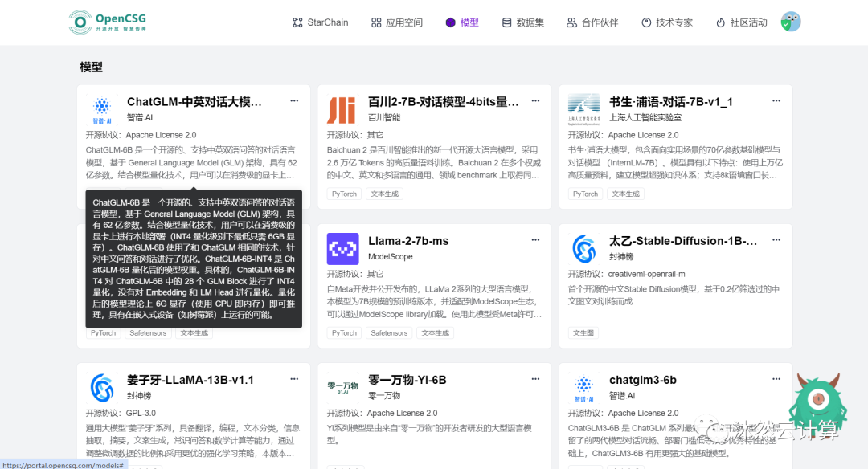Click the 百川智能 publisher name
The width and height of the screenshot is (868, 469).
click(384, 117)
